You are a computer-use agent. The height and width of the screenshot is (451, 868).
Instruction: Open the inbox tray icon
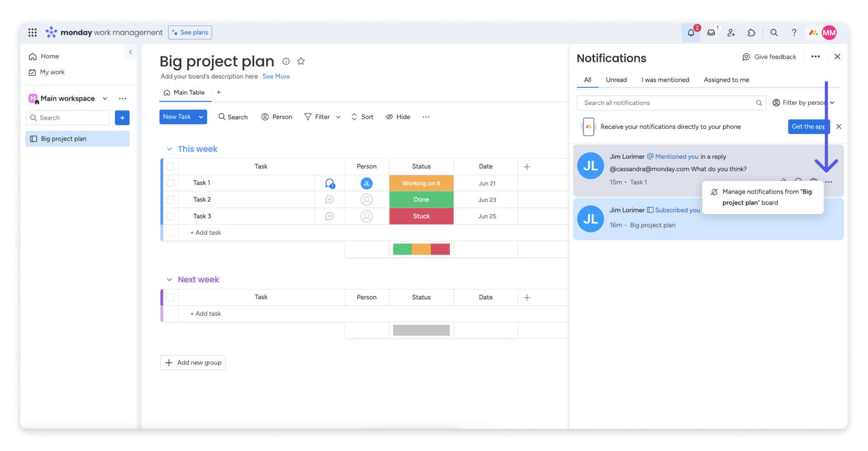point(711,33)
